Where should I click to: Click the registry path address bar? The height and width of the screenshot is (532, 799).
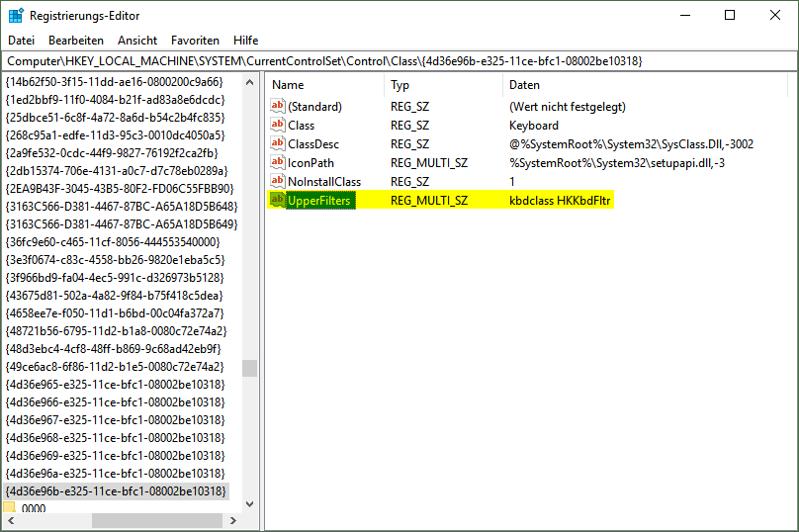coord(399,61)
